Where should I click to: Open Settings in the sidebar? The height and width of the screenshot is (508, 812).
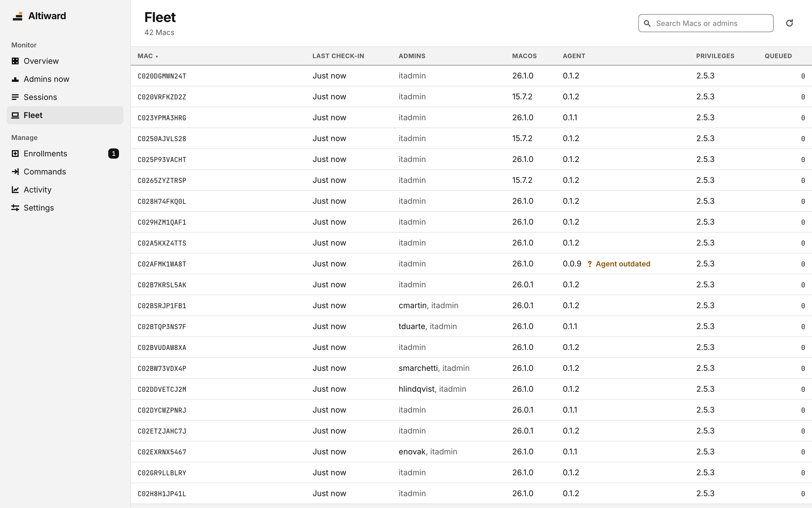[65, 208]
